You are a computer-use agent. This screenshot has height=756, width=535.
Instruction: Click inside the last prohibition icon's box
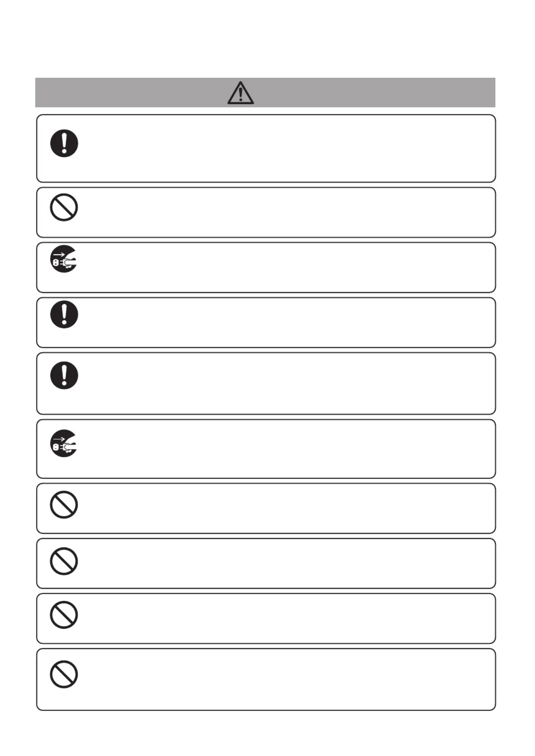click(266, 680)
